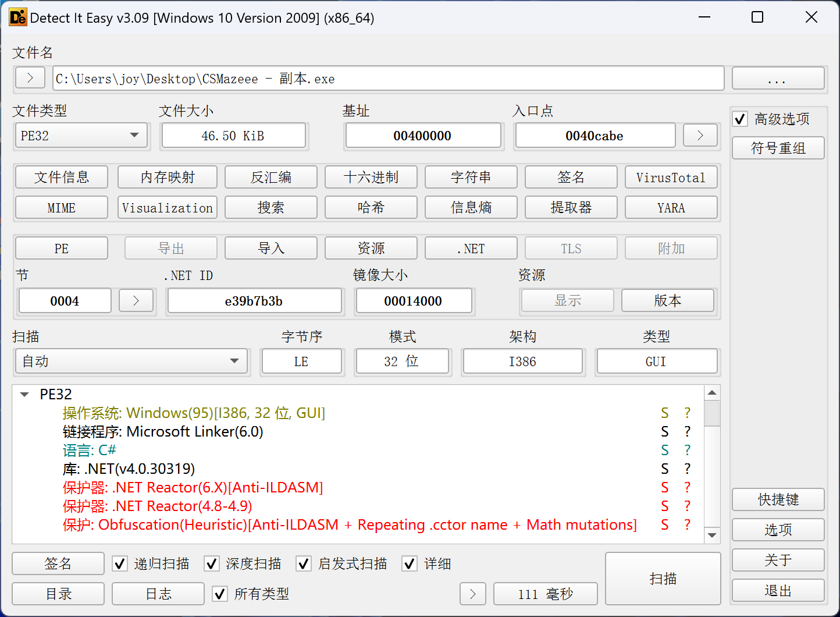Click the 版本 version button
Screen dimensions: 840x617
click(x=668, y=300)
